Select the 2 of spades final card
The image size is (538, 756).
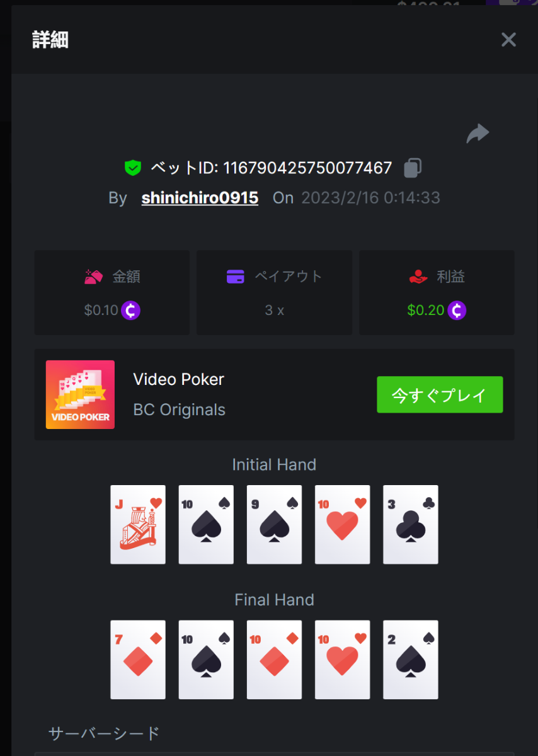click(x=411, y=660)
